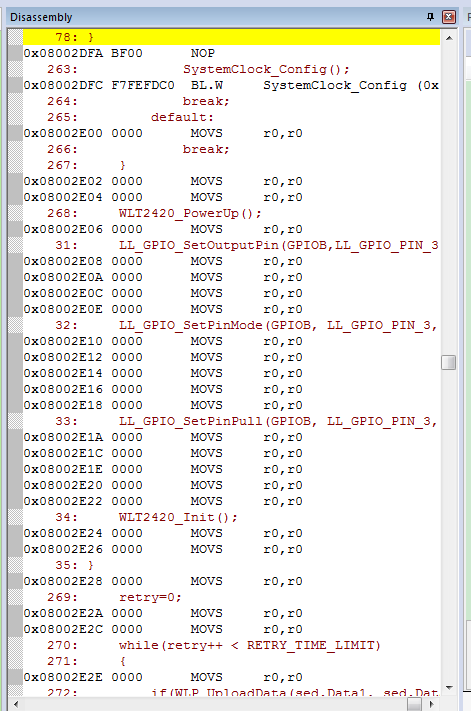This screenshot has height=711, width=471.
Task: Click gutter margin beside address 0x08002E00
Action: (x=15, y=133)
